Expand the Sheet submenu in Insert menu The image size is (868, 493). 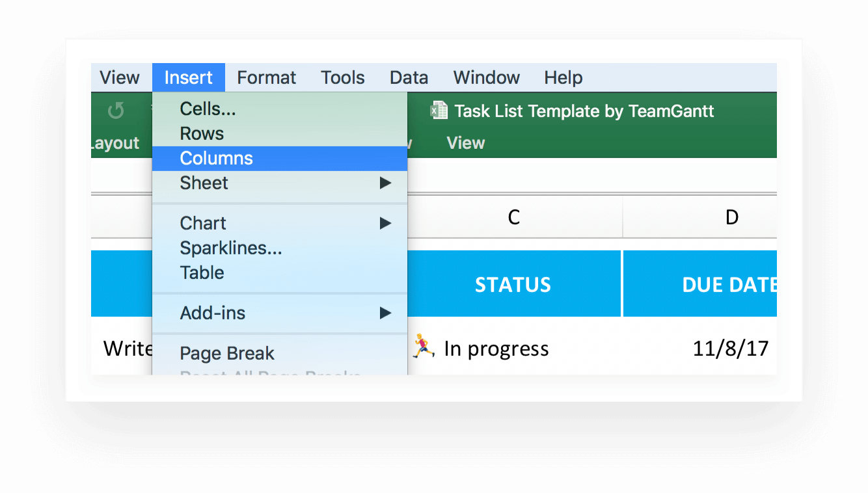click(x=385, y=183)
